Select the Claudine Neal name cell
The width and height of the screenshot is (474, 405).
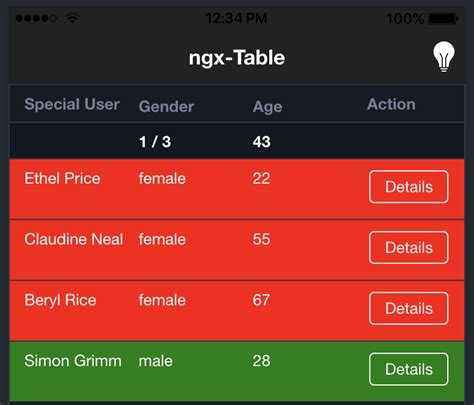tap(74, 239)
